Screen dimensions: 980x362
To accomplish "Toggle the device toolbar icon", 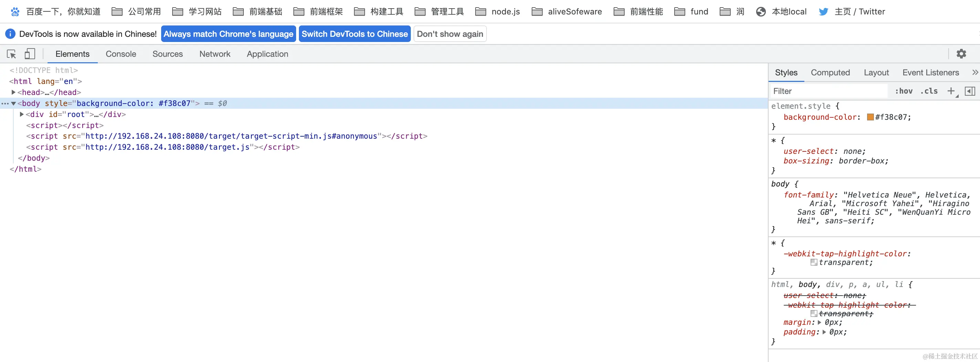I will click(30, 54).
